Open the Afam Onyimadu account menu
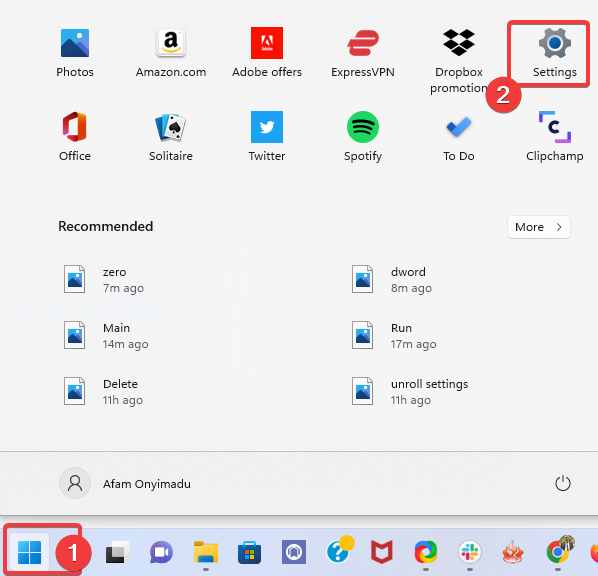Image resolution: width=598 pixels, height=576 pixels. (126, 483)
